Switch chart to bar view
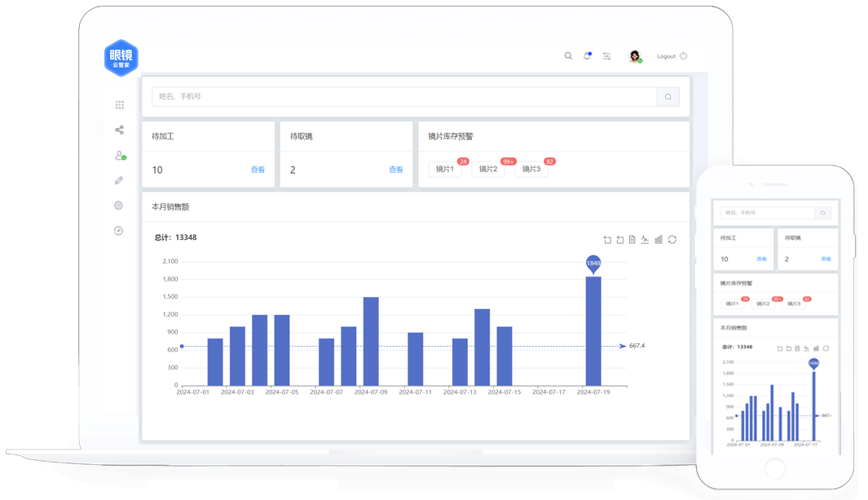 click(x=659, y=240)
